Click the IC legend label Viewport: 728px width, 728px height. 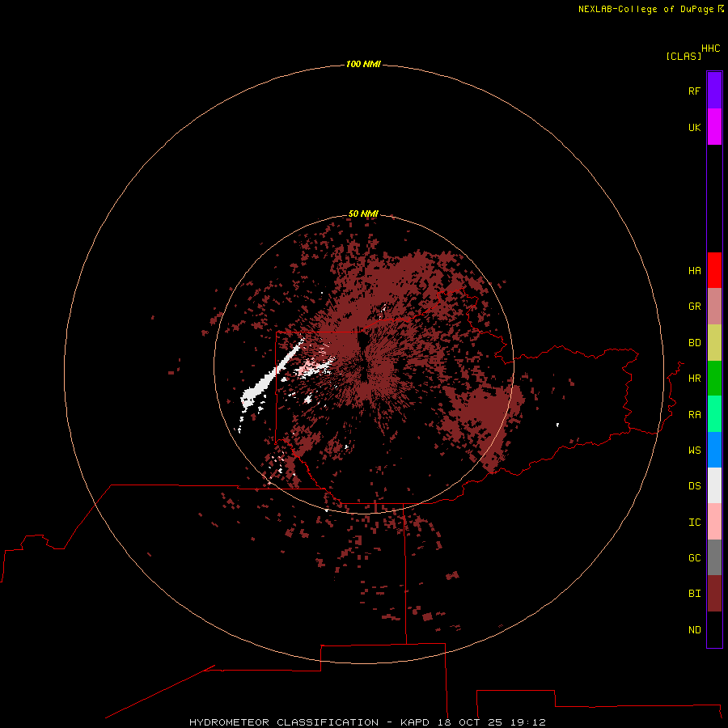[x=694, y=522]
